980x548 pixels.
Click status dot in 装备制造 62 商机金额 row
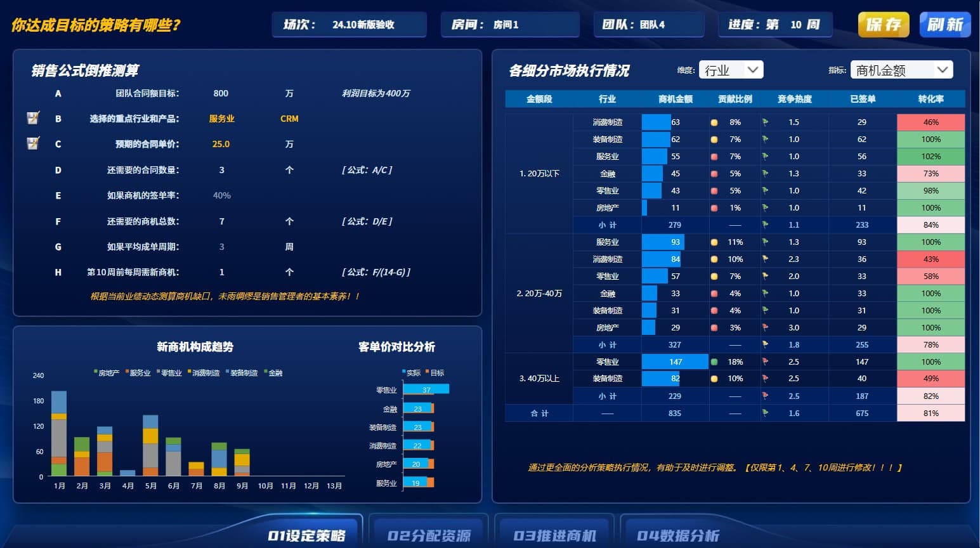714,139
